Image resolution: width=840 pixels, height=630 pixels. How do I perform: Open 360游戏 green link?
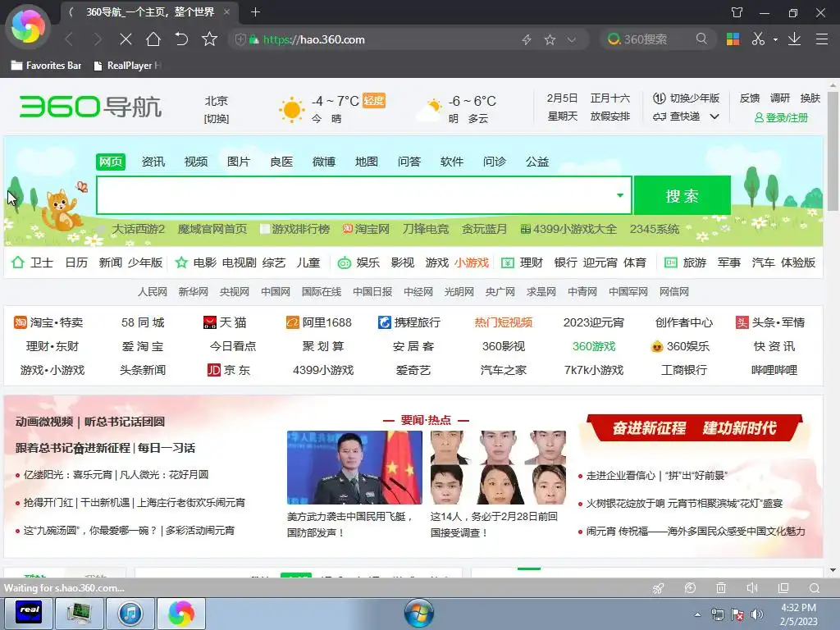point(594,346)
